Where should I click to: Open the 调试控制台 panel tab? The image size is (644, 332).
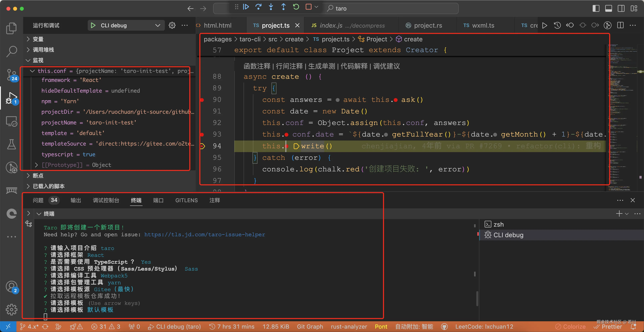[106, 200]
